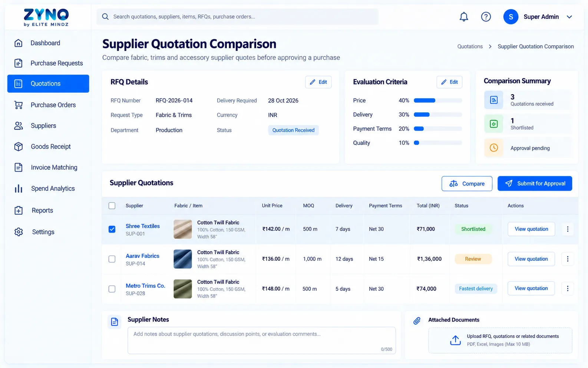Click the Shortlisted summary icon
Viewport: 588px width, 368px height.
coord(493,124)
